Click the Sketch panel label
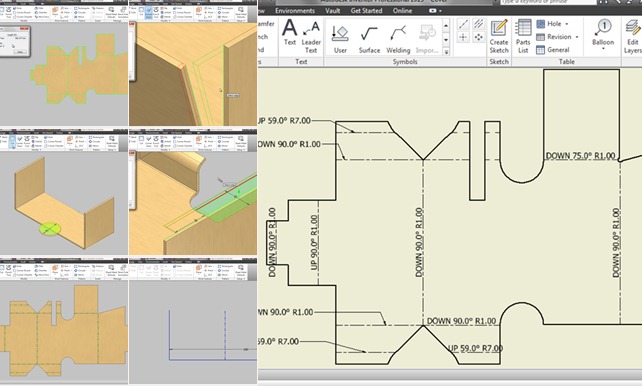 coord(499,62)
